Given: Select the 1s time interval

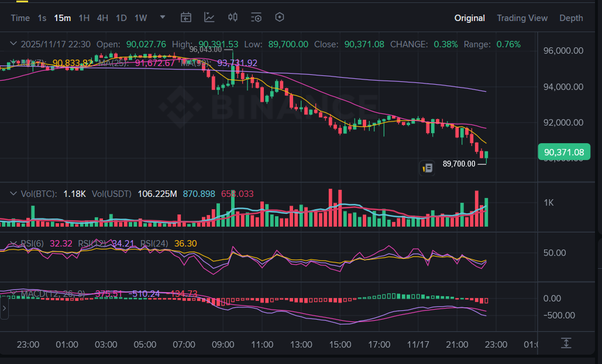Looking at the screenshot, I should click(x=42, y=18).
